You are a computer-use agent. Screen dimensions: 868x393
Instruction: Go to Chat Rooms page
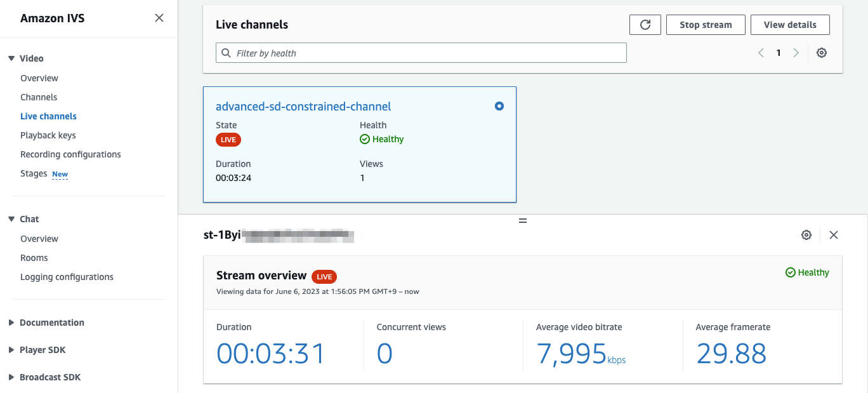(x=34, y=258)
